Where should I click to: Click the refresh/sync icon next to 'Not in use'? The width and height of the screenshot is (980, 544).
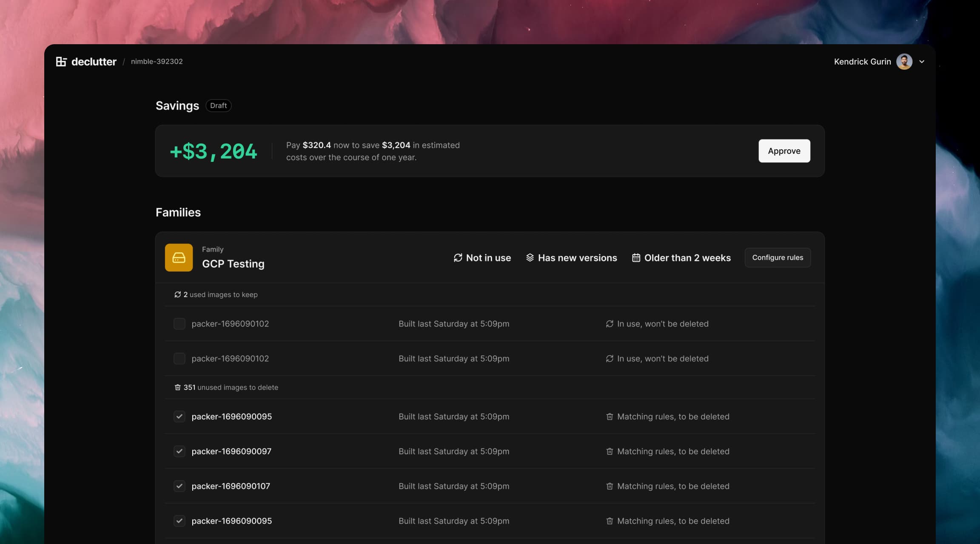(x=457, y=257)
